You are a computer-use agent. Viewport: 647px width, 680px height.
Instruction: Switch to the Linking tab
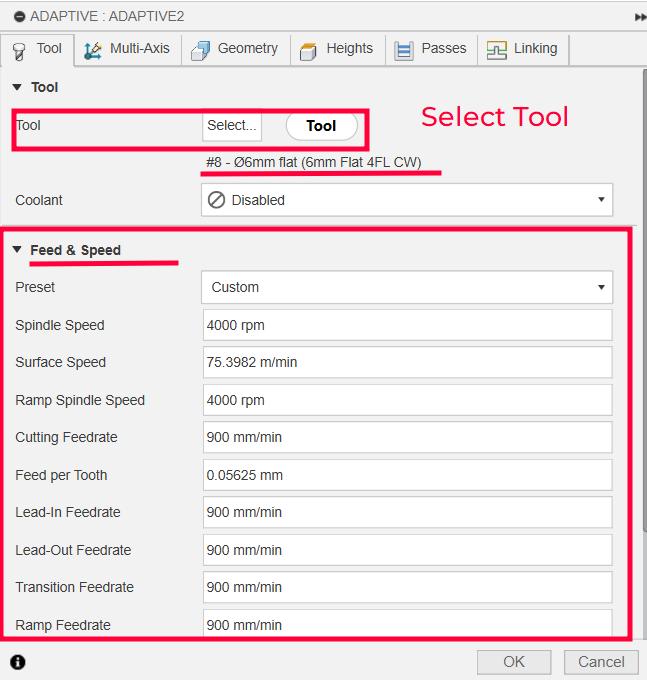coord(523,50)
